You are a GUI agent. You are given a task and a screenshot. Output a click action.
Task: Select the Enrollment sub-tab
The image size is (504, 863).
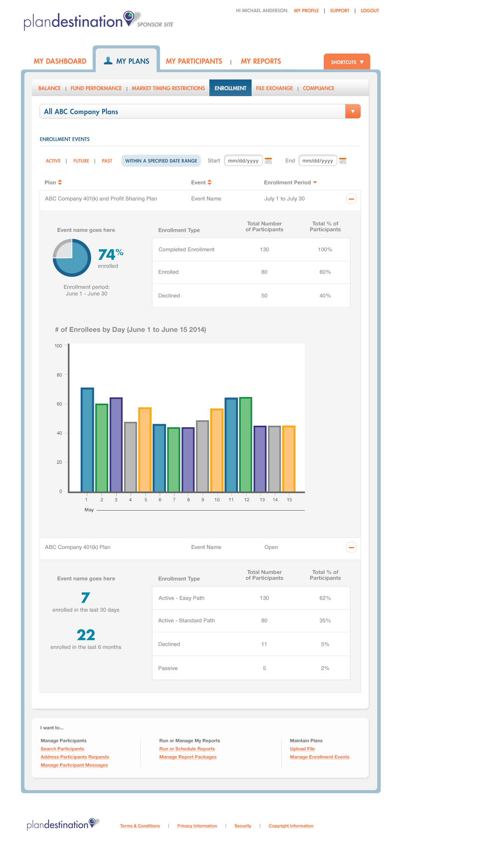pyautogui.click(x=230, y=88)
